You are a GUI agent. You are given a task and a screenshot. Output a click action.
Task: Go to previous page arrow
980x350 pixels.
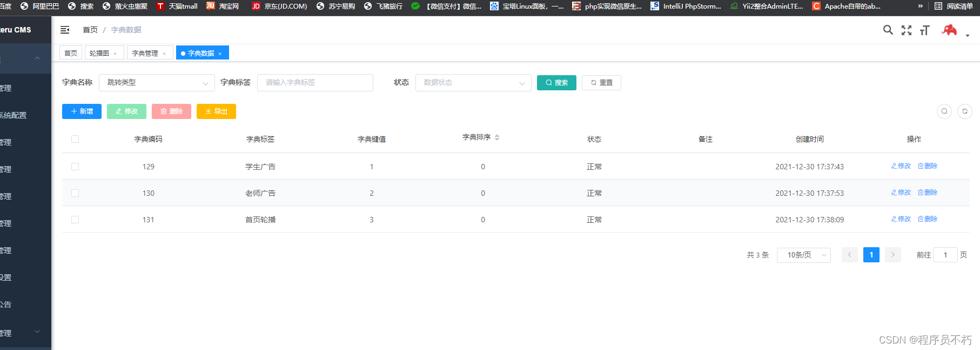click(x=850, y=255)
